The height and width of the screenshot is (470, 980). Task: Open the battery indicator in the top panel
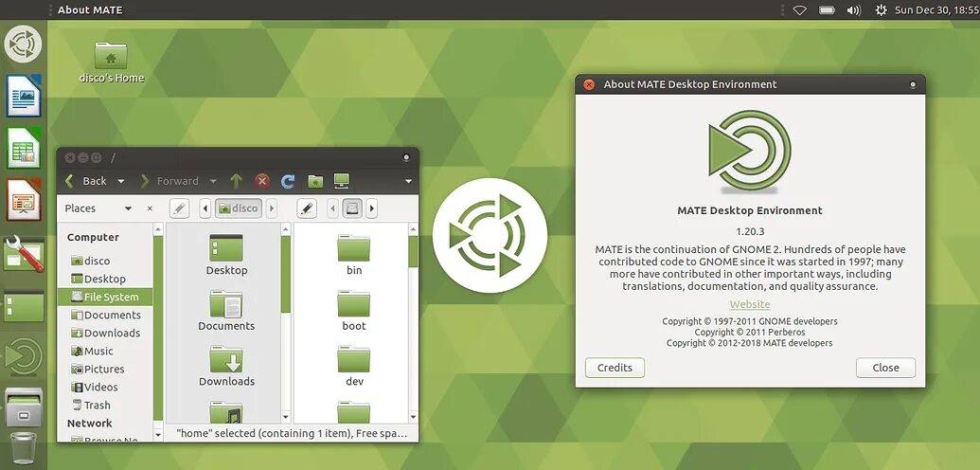point(827,10)
